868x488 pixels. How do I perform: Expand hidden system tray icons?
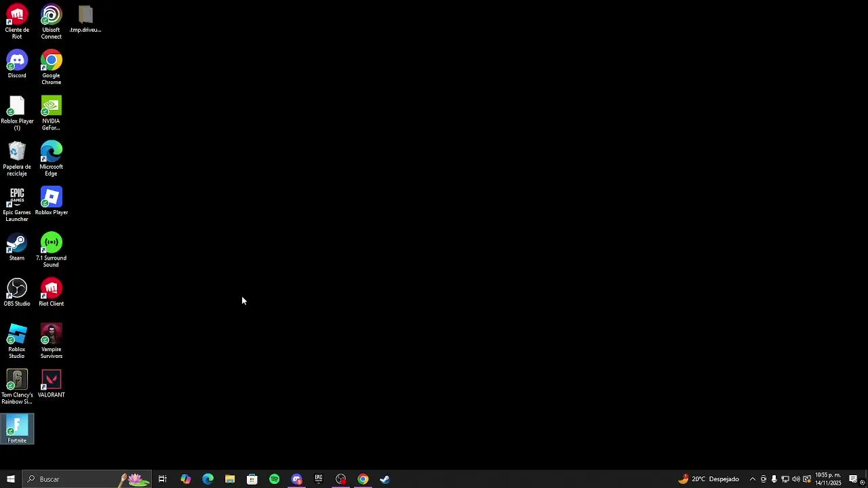click(x=752, y=479)
